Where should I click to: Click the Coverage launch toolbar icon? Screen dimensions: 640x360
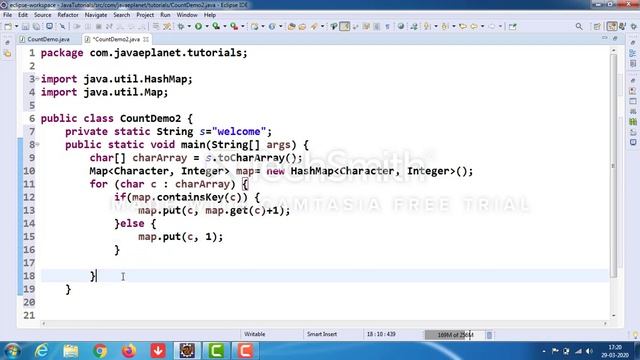(216, 27)
